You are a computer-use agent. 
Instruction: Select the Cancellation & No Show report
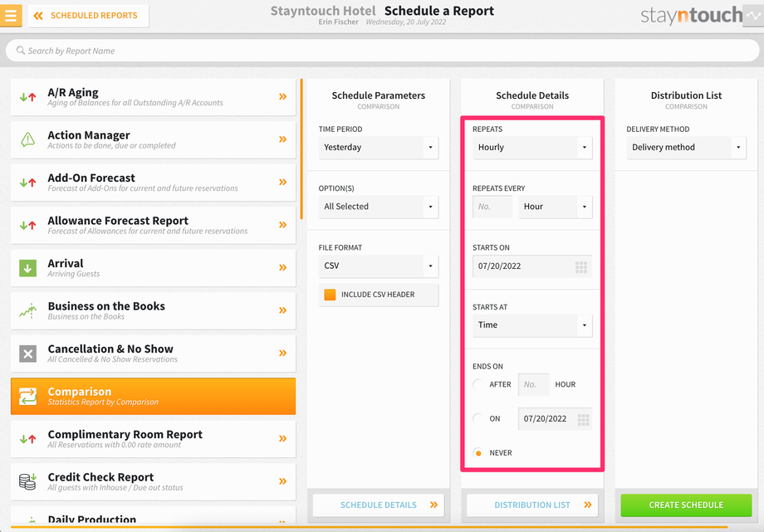153,354
